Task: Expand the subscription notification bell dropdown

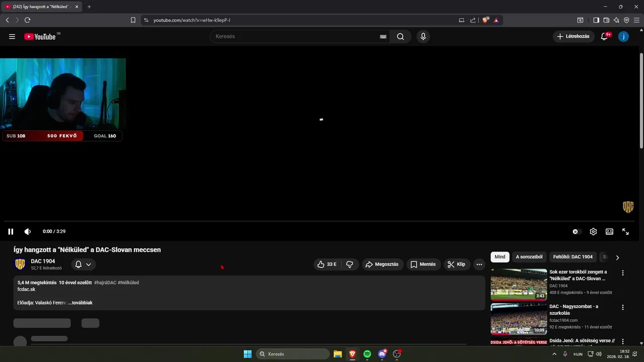Action: pos(84,264)
